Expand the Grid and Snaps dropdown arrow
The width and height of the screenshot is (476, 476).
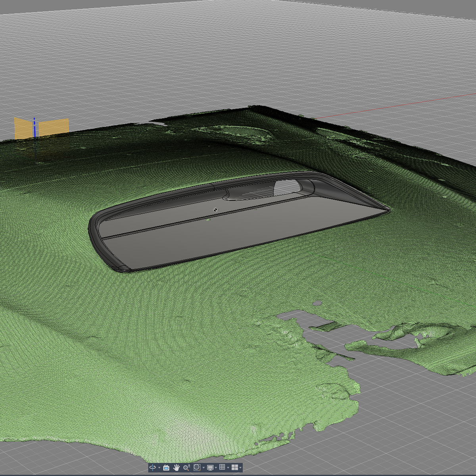[x=228, y=468]
